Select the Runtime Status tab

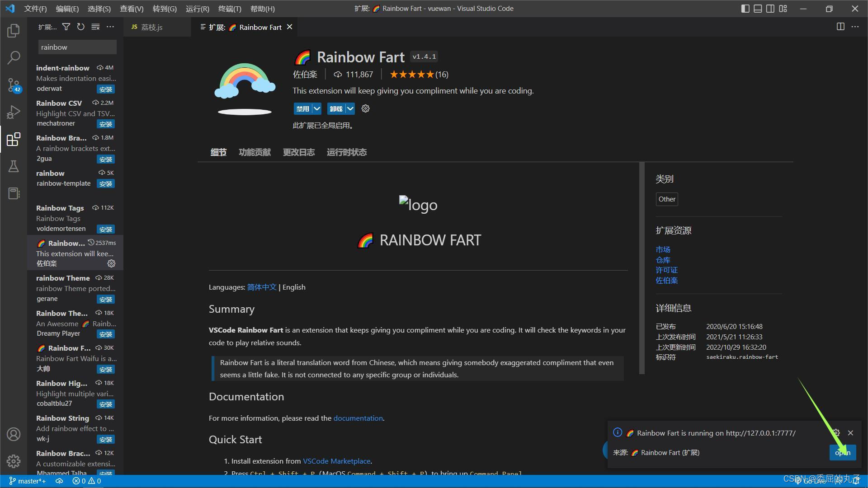347,152
